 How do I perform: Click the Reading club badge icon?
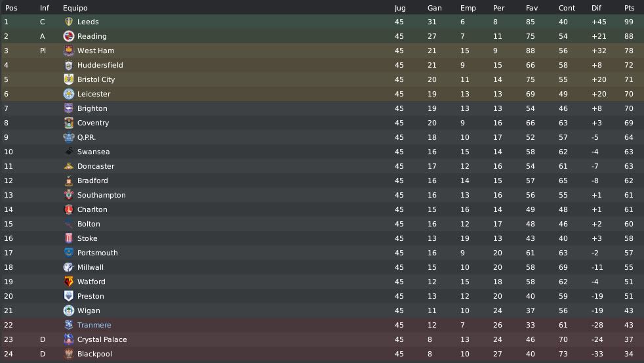click(69, 36)
